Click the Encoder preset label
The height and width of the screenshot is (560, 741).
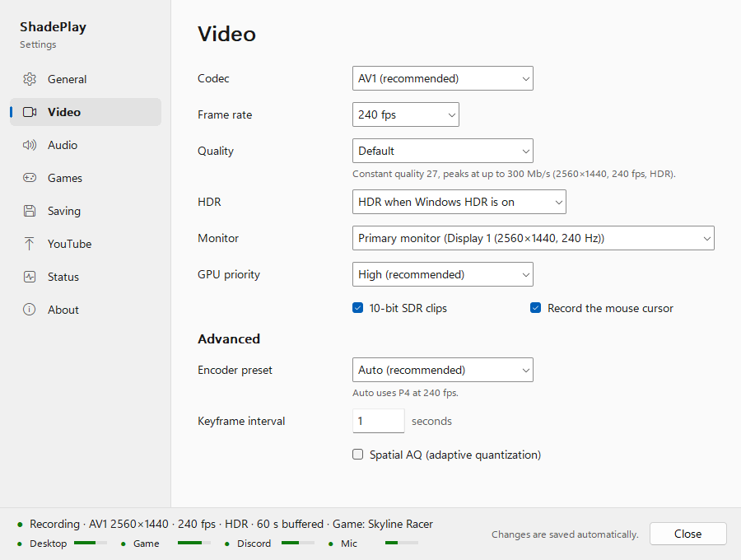click(235, 370)
